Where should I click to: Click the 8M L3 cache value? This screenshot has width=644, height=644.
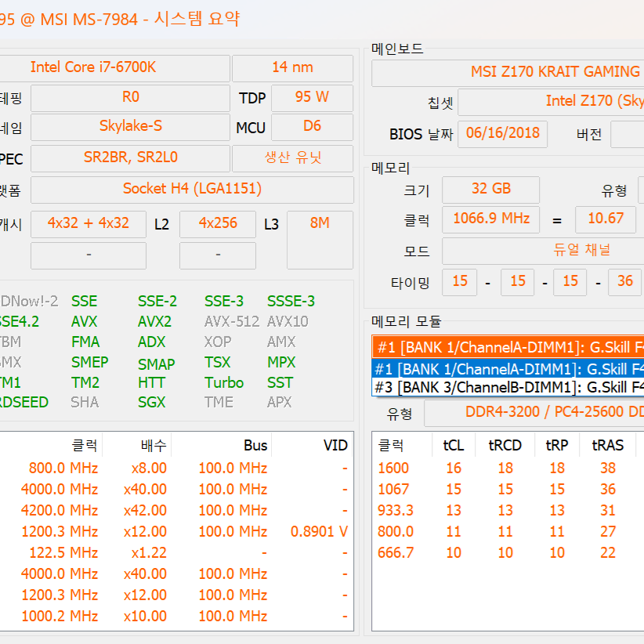320,240
